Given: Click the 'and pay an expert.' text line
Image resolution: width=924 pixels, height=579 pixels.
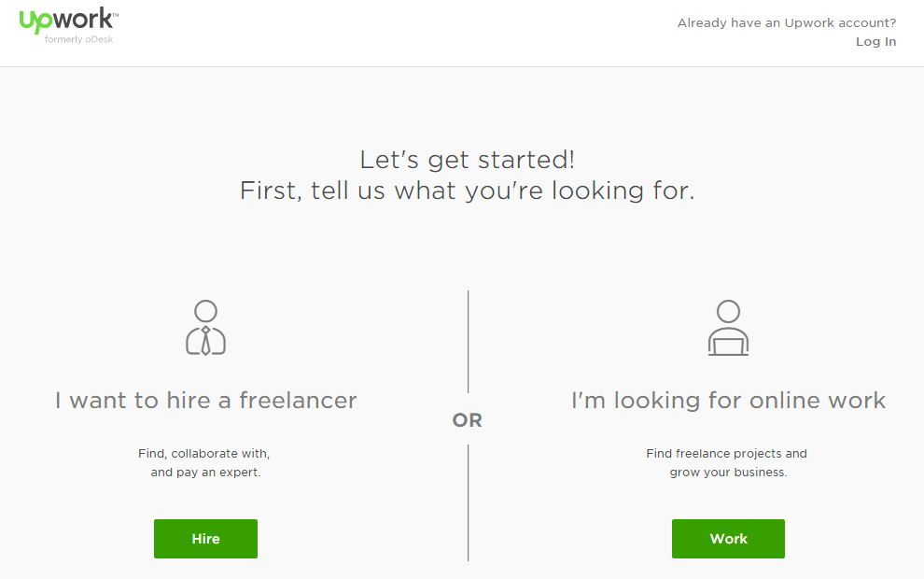Looking at the screenshot, I should 205,473.
